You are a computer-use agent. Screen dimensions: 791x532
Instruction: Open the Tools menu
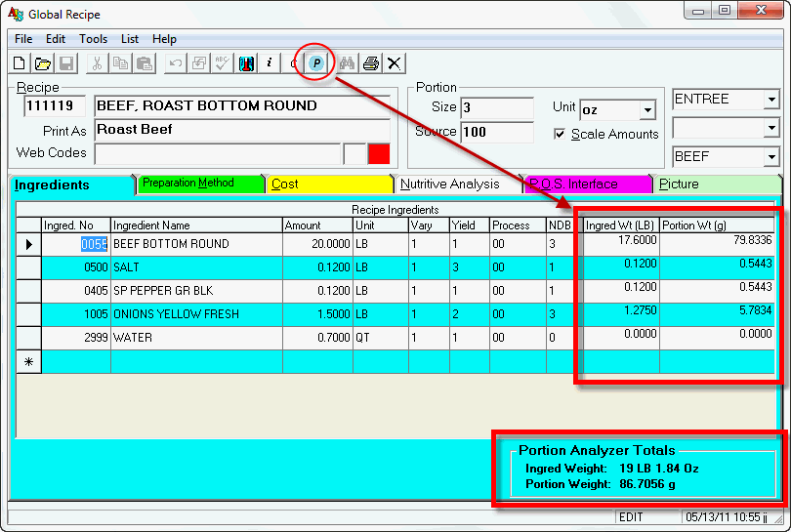pos(94,39)
